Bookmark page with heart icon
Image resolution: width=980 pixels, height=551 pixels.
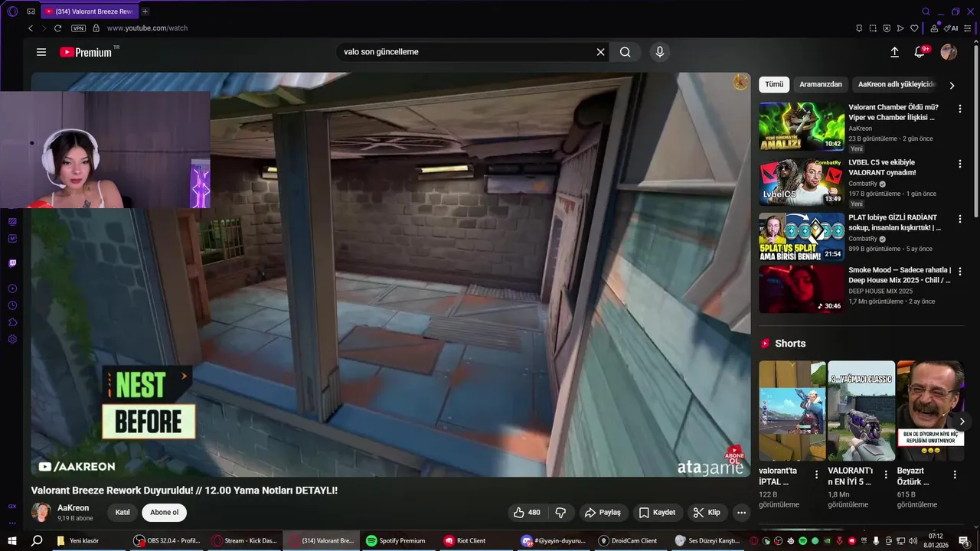pos(914,28)
